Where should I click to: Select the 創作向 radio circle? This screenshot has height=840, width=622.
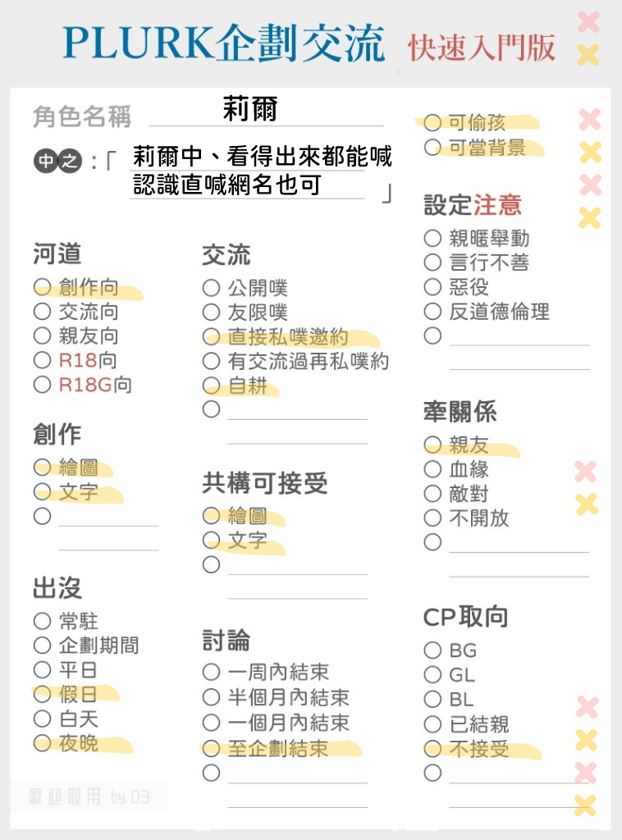[43, 286]
